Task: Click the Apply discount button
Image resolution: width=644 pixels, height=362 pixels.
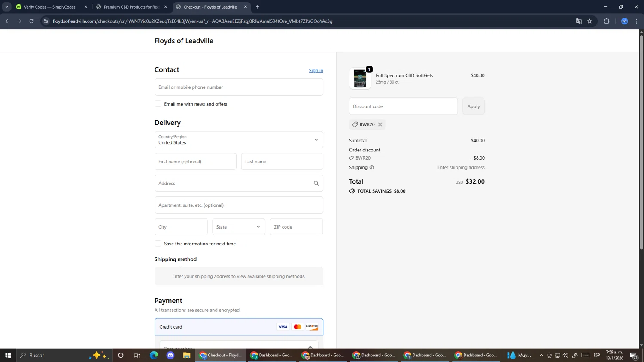Action: (x=474, y=106)
